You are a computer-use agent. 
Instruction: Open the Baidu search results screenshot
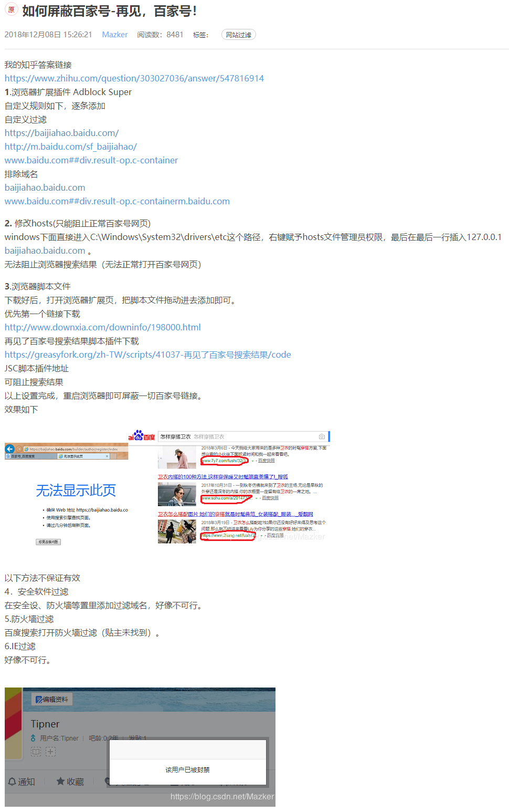229,487
